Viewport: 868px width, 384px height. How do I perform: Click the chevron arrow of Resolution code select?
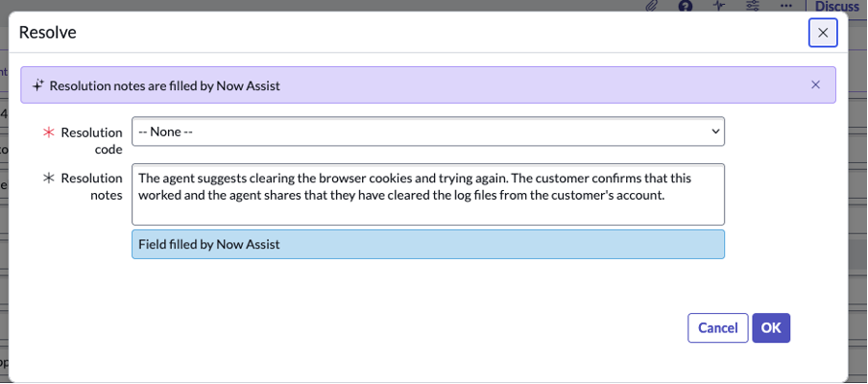714,132
